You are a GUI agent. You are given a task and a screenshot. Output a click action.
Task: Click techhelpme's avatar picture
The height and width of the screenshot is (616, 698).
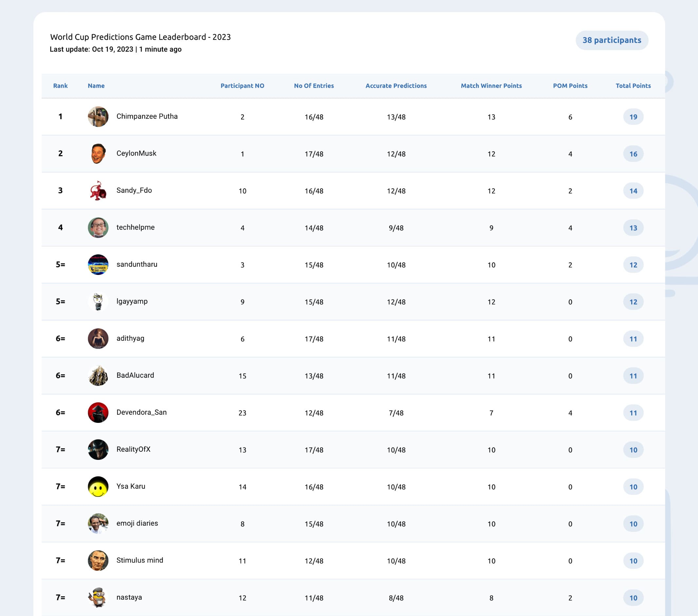tap(98, 228)
